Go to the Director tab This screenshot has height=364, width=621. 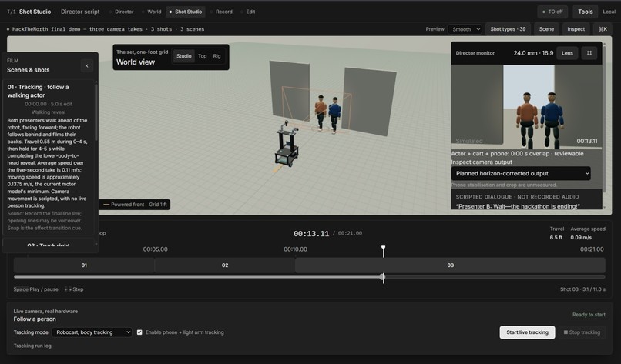click(122, 12)
